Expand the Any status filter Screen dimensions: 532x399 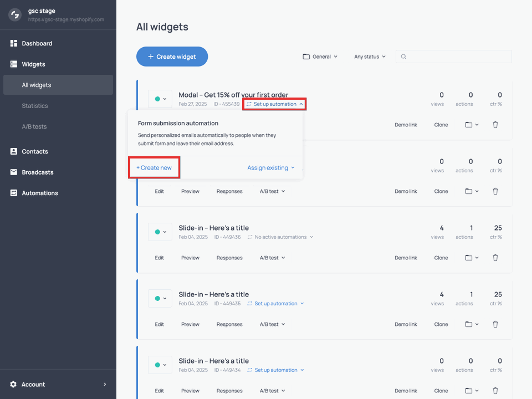(369, 56)
